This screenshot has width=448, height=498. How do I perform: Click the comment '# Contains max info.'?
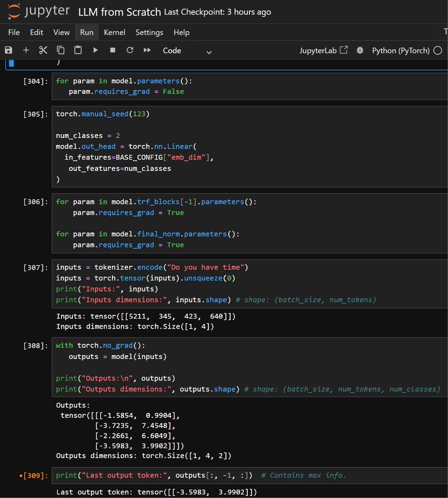tap(303, 476)
